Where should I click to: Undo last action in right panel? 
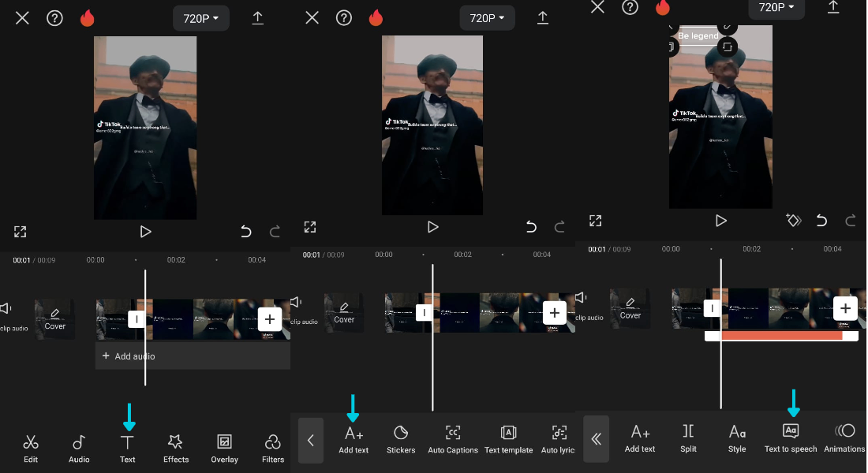point(821,221)
